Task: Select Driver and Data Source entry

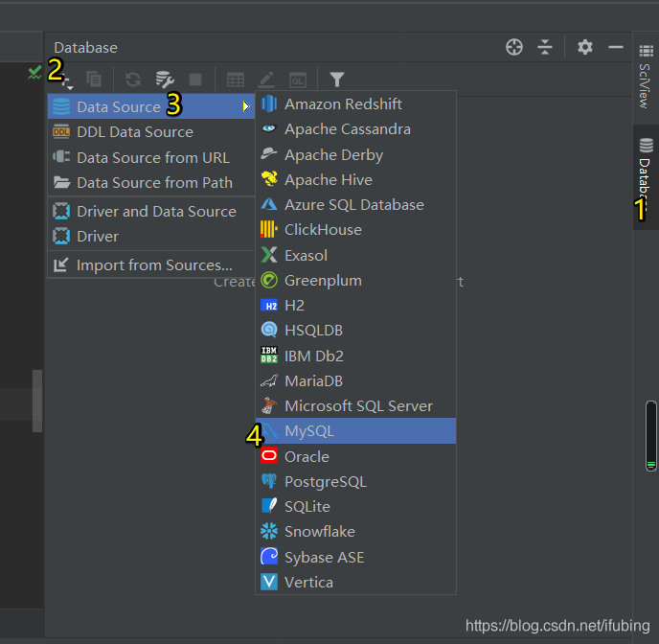Action: click(x=151, y=211)
